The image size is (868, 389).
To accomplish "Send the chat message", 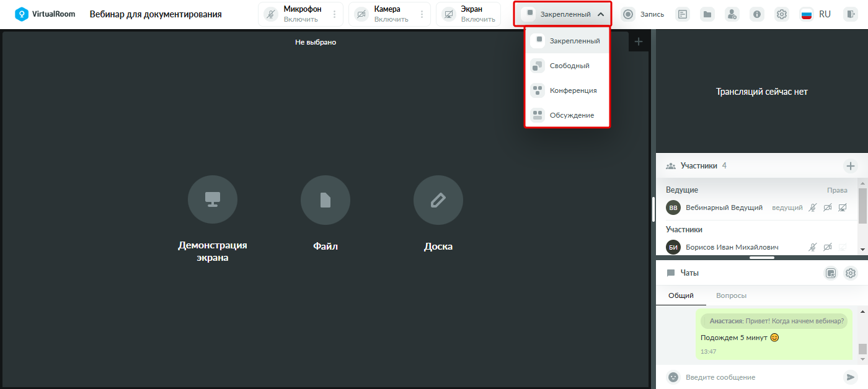I will tap(850, 377).
